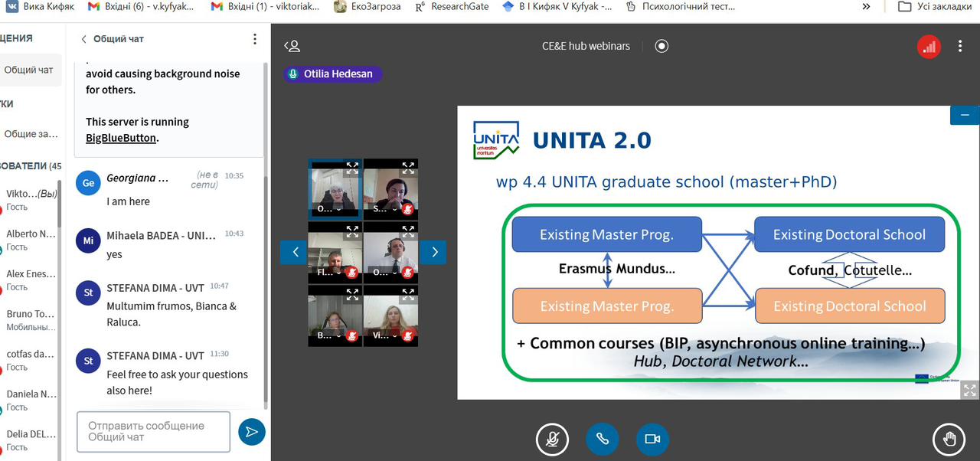Image resolution: width=980 pixels, height=461 pixels.
Task: Open the options three-dot menu at top right
Action: coord(960,47)
